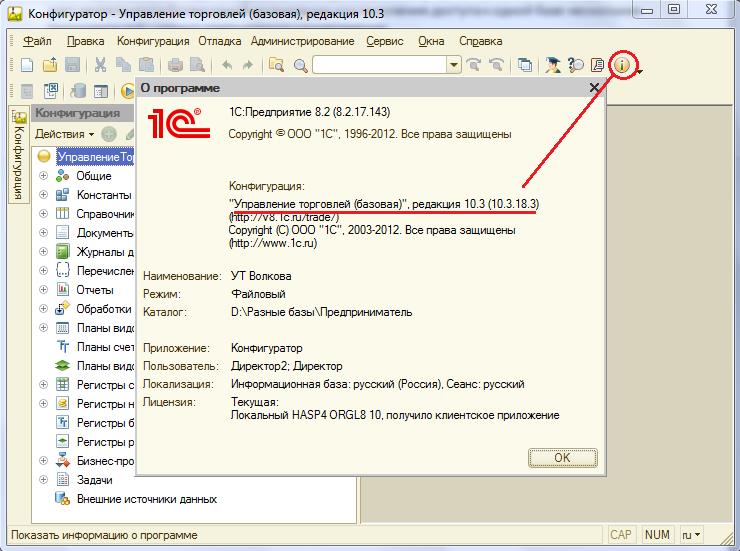
Task: Click the Paste clipboard toolbar icon
Action: (146, 65)
